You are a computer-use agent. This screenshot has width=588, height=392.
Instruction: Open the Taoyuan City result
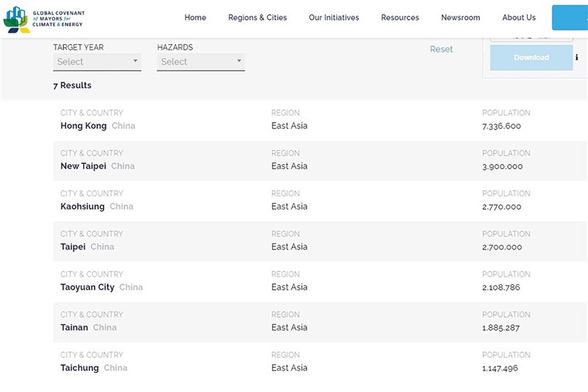[87, 288]
